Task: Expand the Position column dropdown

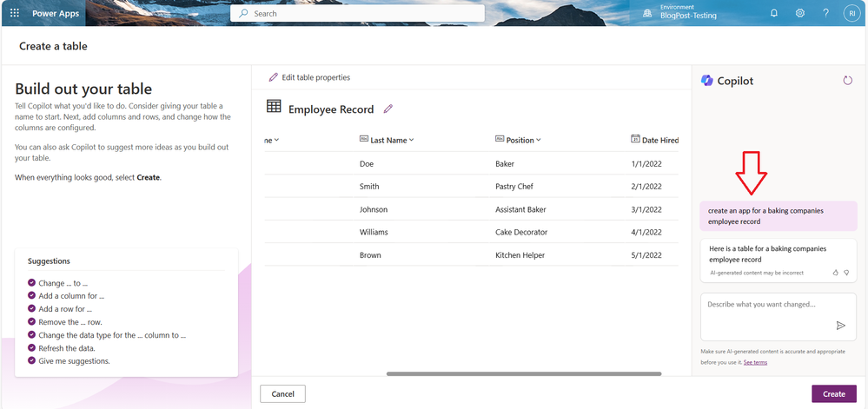Action: pos(538,140)
